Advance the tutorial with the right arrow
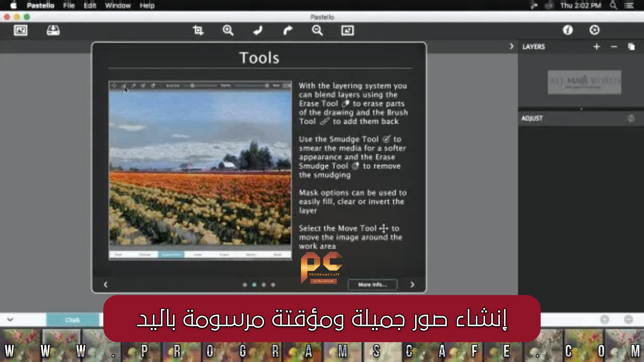Screen dimensions: 644x362 [x=412, y=285]
